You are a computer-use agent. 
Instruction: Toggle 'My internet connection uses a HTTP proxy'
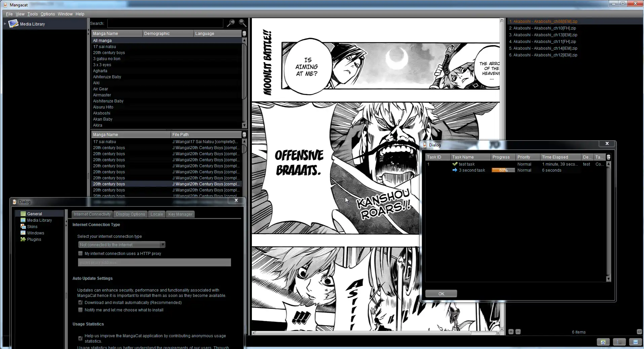pos(80,253)
